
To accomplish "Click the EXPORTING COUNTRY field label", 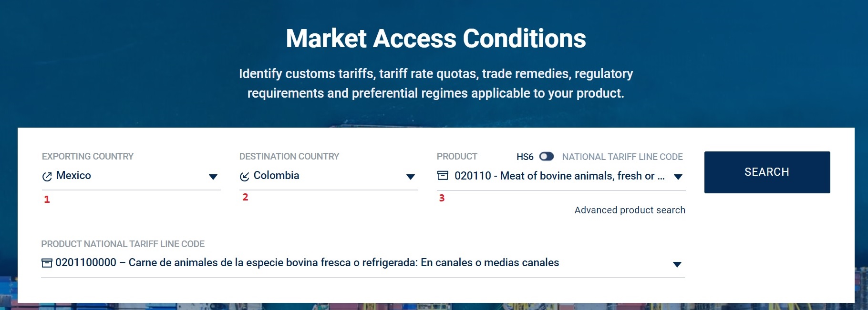I will coord(88,156).
